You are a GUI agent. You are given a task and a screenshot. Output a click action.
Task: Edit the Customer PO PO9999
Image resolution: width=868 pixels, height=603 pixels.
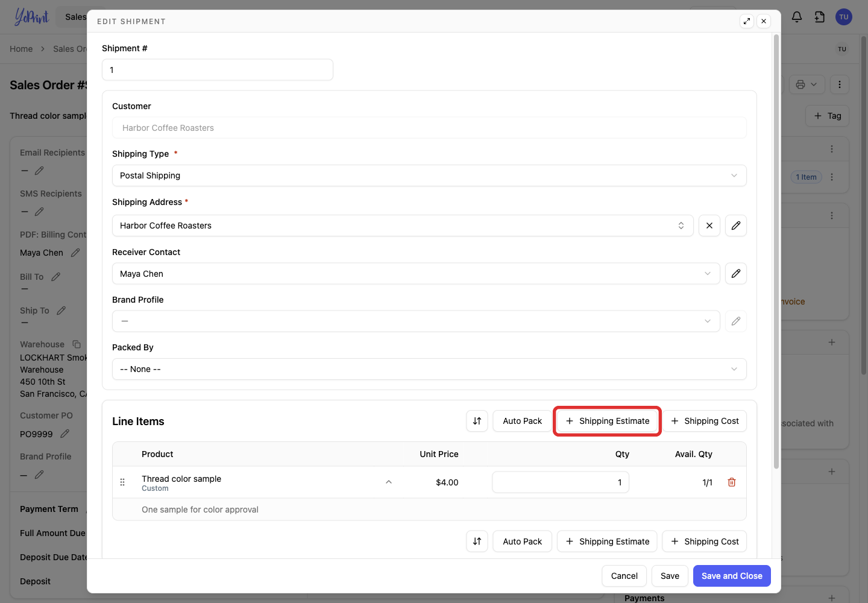(x=65, y=434)
